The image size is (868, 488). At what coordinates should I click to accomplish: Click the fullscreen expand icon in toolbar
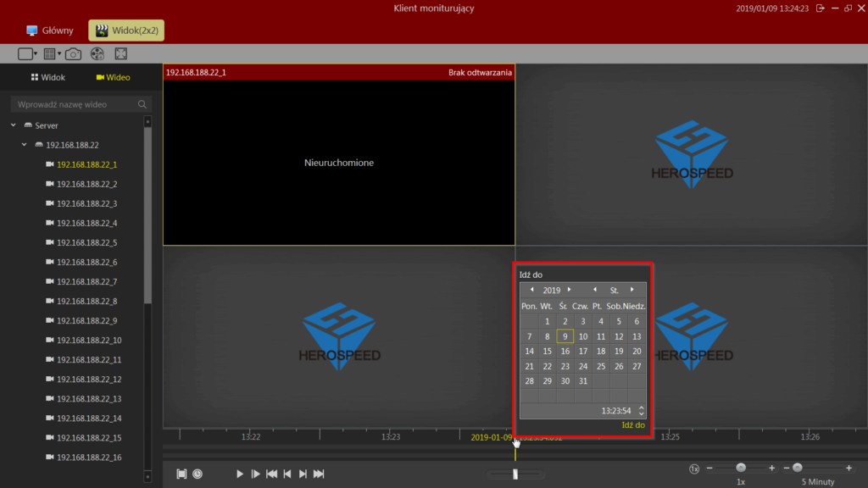(x=120, y=54)
